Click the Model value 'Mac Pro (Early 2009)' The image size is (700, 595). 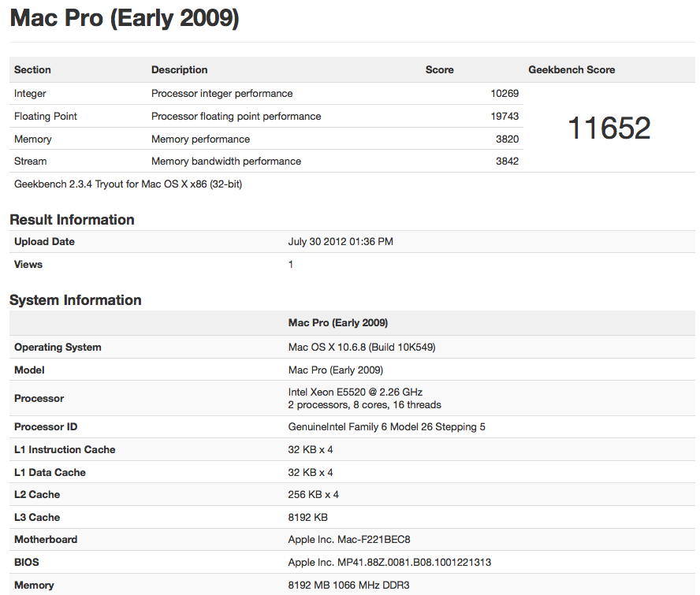tap(336, 370)
